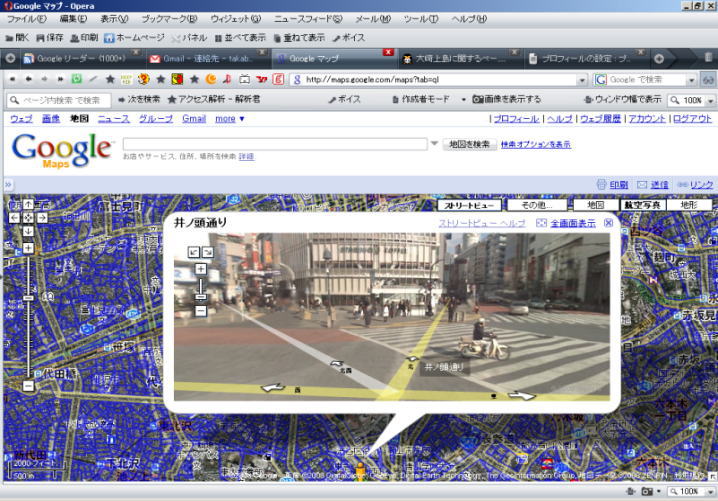Open the closed tabs trash icon
The width and height of the screenshot is (718, 501).
pyautogui.click(x=708, y=58)
